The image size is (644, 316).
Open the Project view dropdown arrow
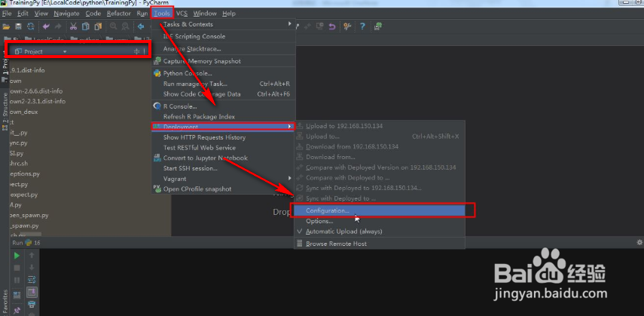tap(65, 52)
